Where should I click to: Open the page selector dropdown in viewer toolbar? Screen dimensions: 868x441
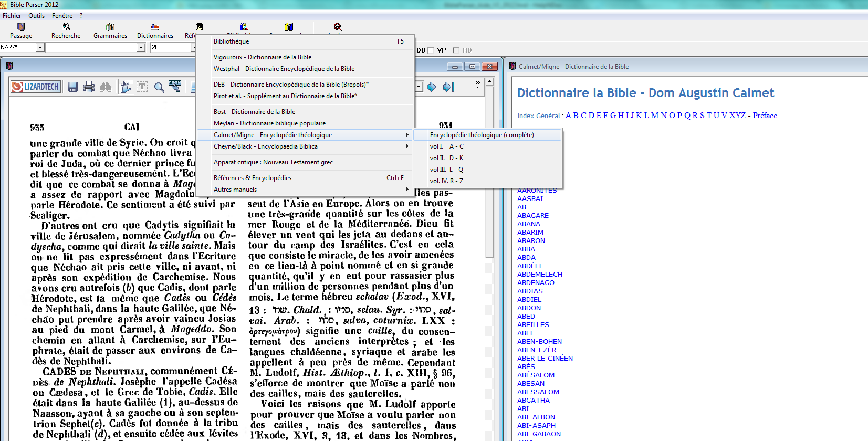419,87
